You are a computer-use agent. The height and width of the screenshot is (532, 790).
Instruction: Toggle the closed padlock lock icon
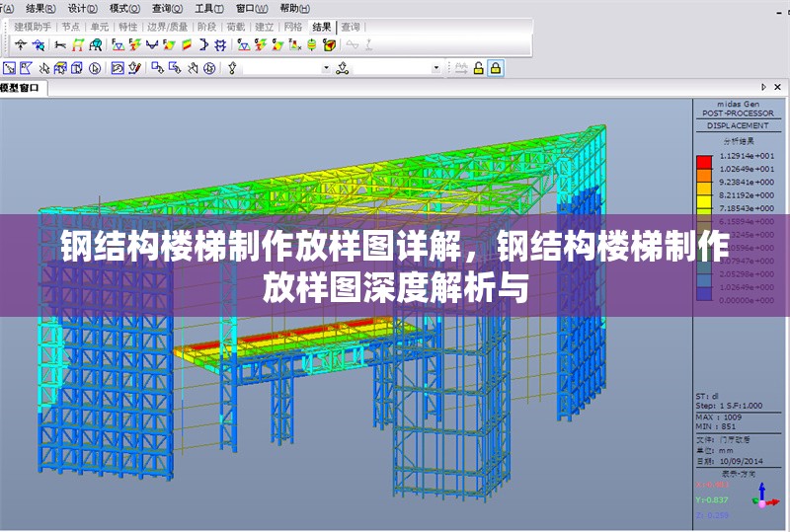tap(496, 68)
